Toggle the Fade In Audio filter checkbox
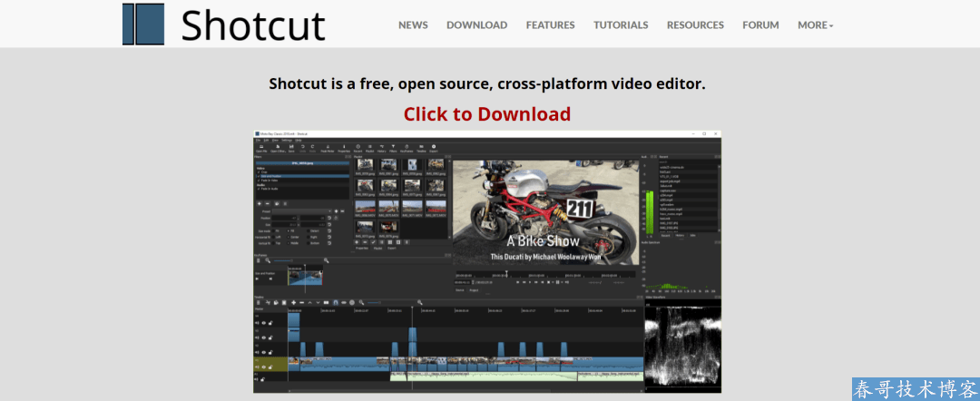980x401 pixels. (x=259, y=189)
